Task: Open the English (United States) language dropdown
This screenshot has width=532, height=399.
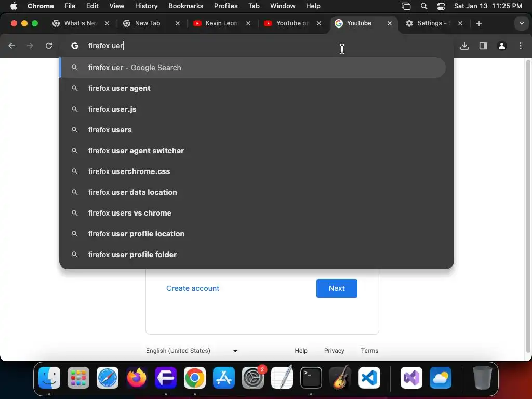Action: 192,351
